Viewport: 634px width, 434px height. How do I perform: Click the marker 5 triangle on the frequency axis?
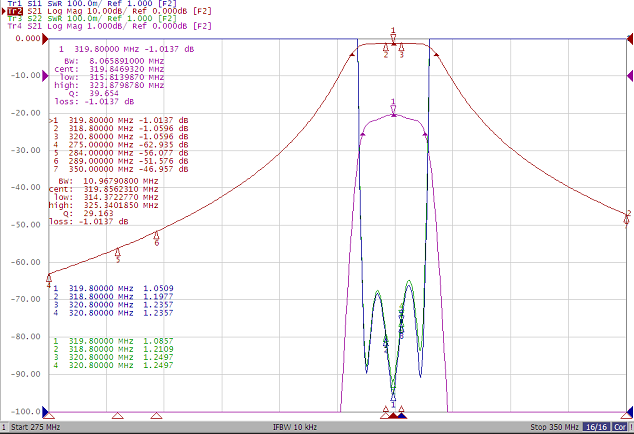tap(117, 415)
